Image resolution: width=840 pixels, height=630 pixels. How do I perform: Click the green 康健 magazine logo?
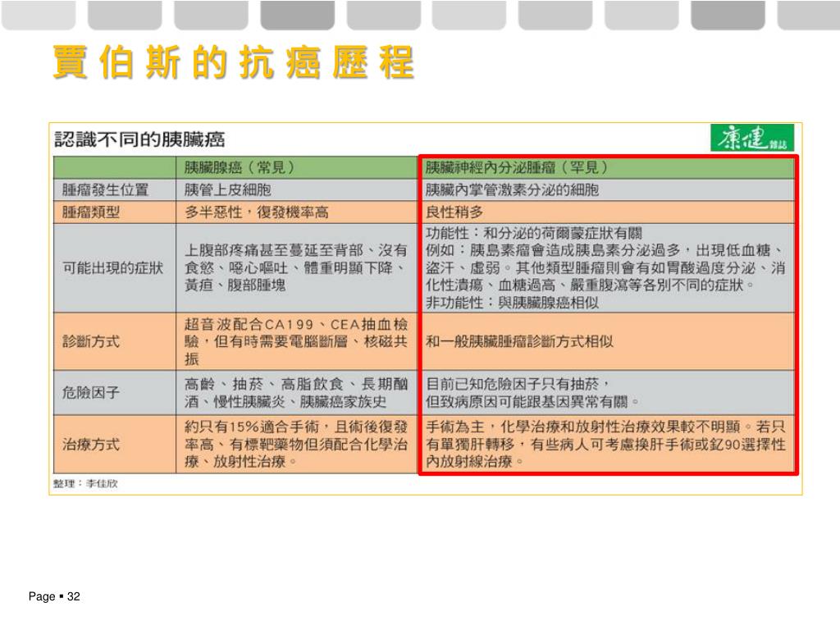click(752, 139)
